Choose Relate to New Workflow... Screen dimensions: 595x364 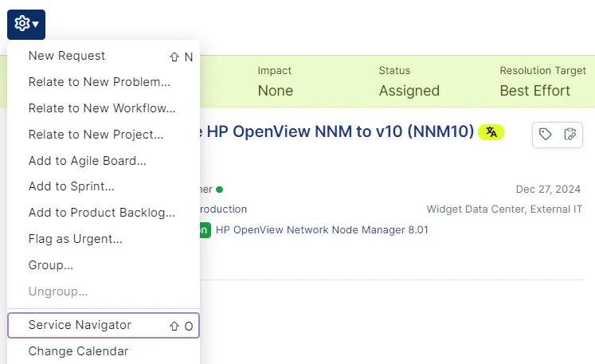[104, 108]
